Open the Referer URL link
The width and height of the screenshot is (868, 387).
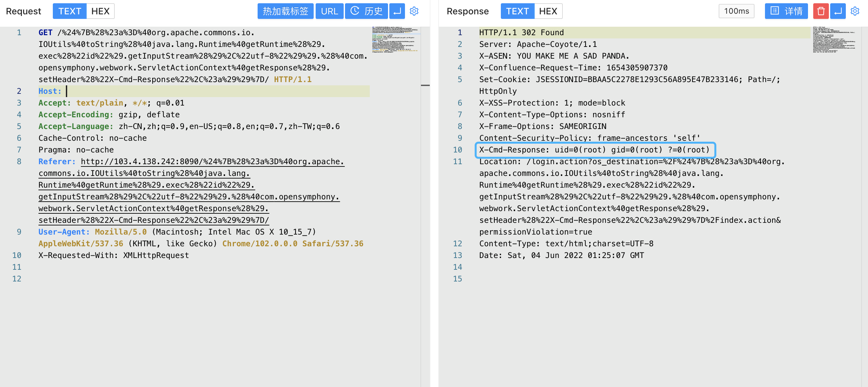212,162
